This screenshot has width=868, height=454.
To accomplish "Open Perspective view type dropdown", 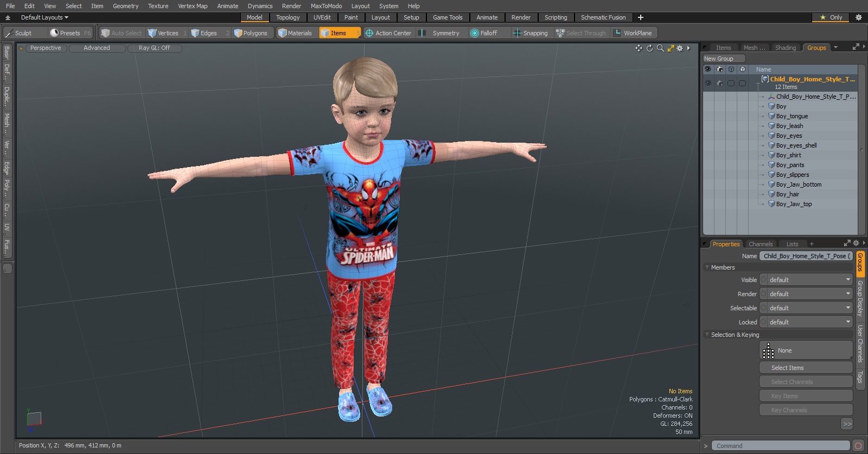I will click(46, 48).
